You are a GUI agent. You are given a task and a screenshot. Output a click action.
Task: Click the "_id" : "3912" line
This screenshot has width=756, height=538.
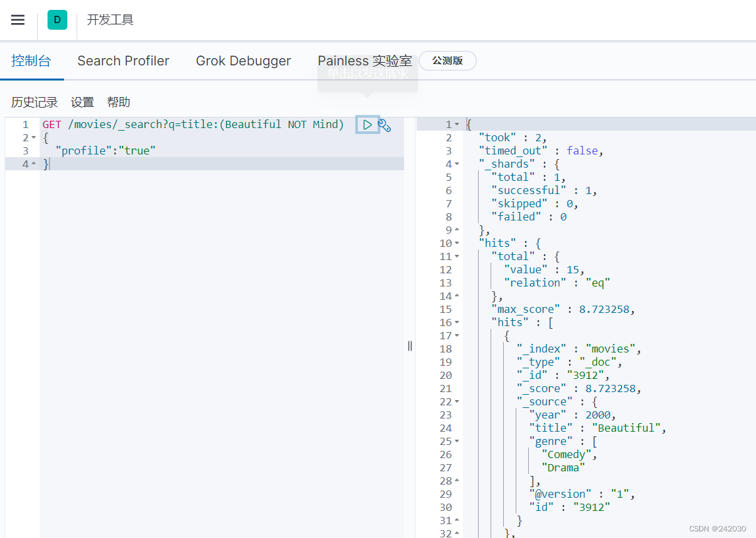[563, 376]
